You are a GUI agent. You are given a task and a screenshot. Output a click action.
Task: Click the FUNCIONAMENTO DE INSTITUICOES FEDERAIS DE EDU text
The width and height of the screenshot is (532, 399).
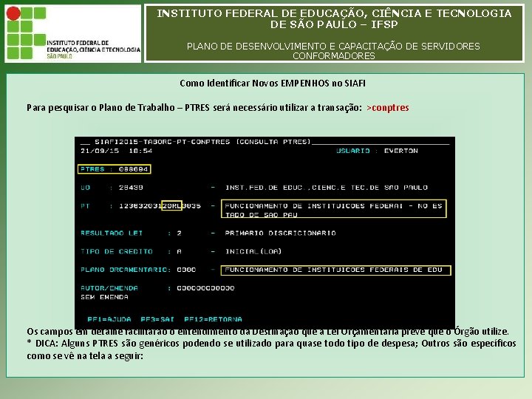336,270
